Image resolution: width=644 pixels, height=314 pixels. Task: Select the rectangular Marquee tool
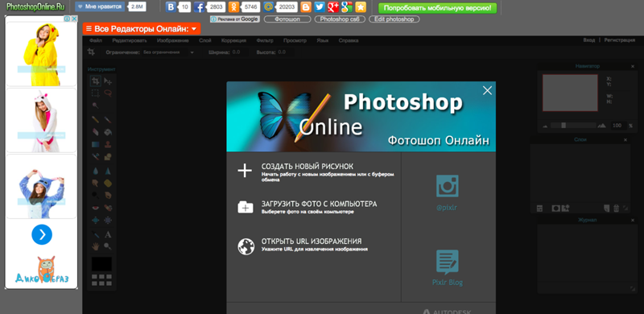95,93
